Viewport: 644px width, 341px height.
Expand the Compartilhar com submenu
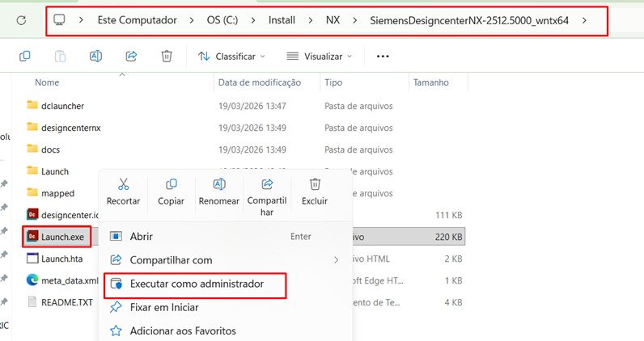(x=336, y=260)
